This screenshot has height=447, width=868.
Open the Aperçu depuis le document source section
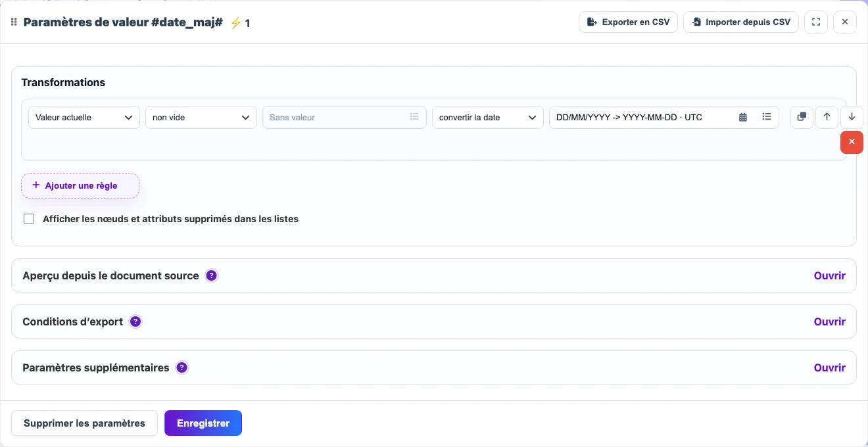(829, 275)
